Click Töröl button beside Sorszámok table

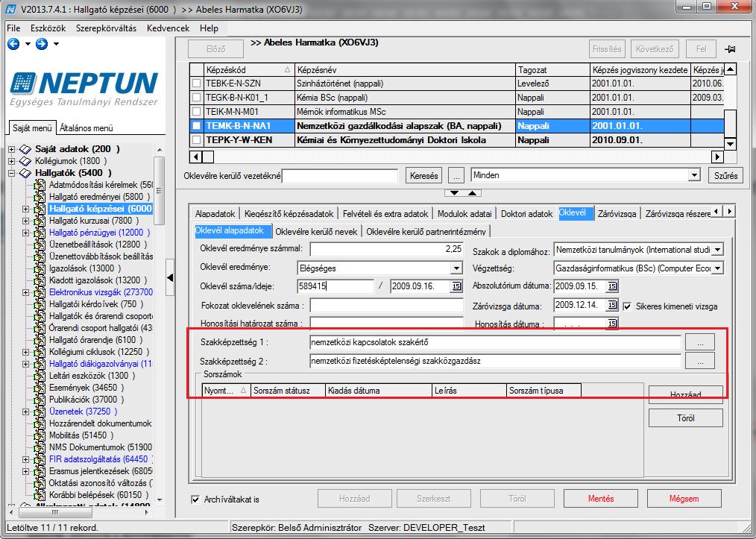coord(686,418)
